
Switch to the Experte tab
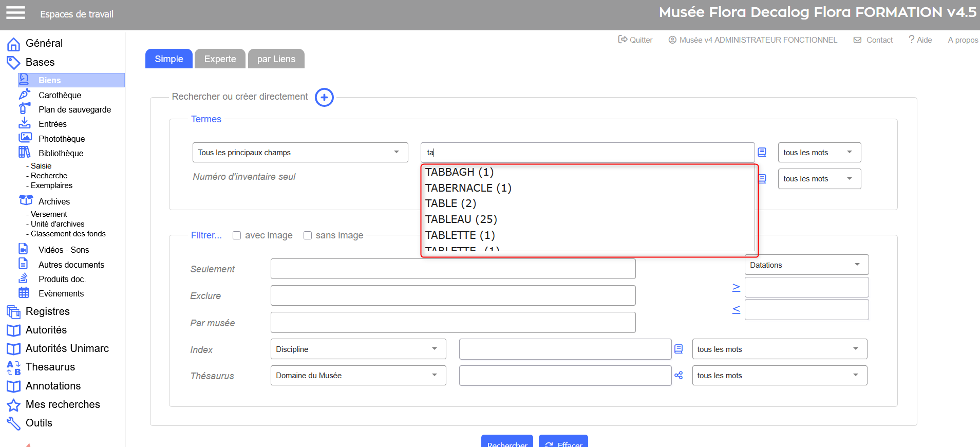[x=220, y=59]
